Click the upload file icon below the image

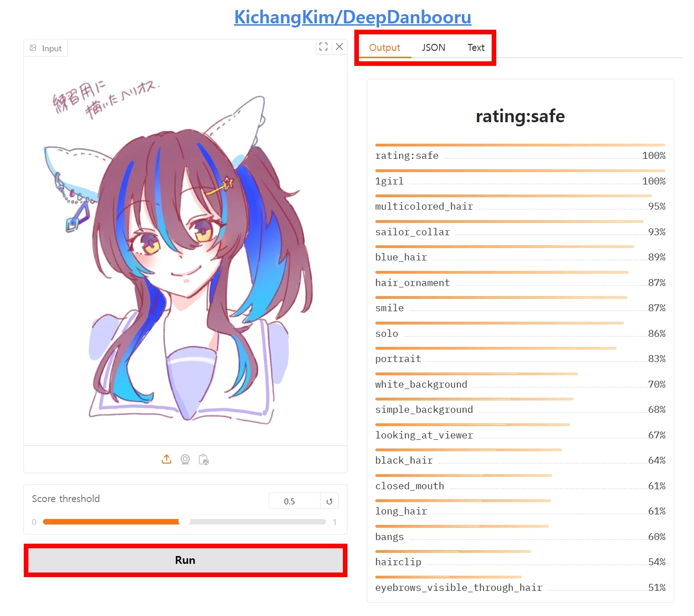click(167, 459)
